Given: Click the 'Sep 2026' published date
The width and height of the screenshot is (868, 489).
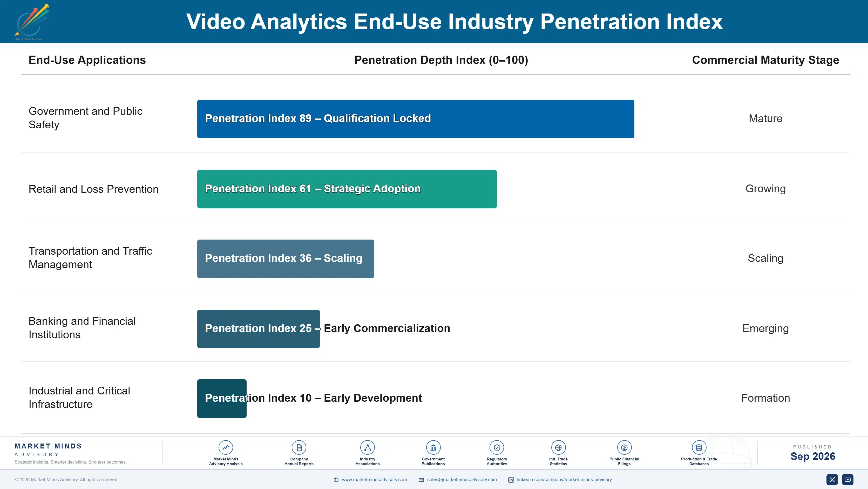Looking at the screenshot, I should coord(813,456).
